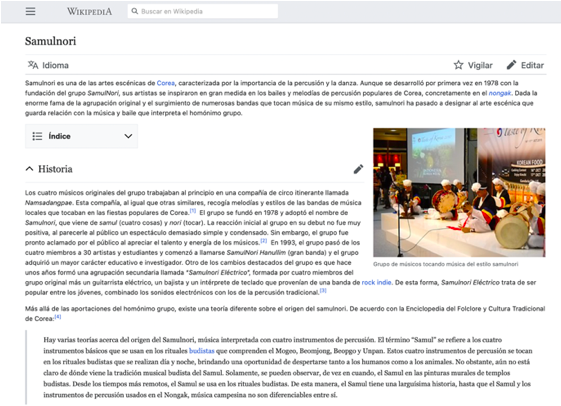Open the Idioma language icon
Image resolution: width=561 pixels, height=406 pixels.
click(33, 65)
